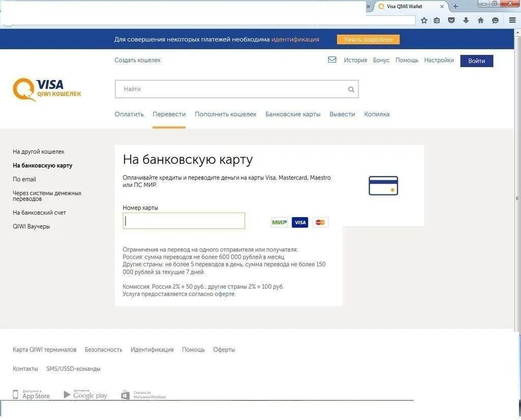521x420 pixels.
Task: Select По email transfer option
Action: 24,179
